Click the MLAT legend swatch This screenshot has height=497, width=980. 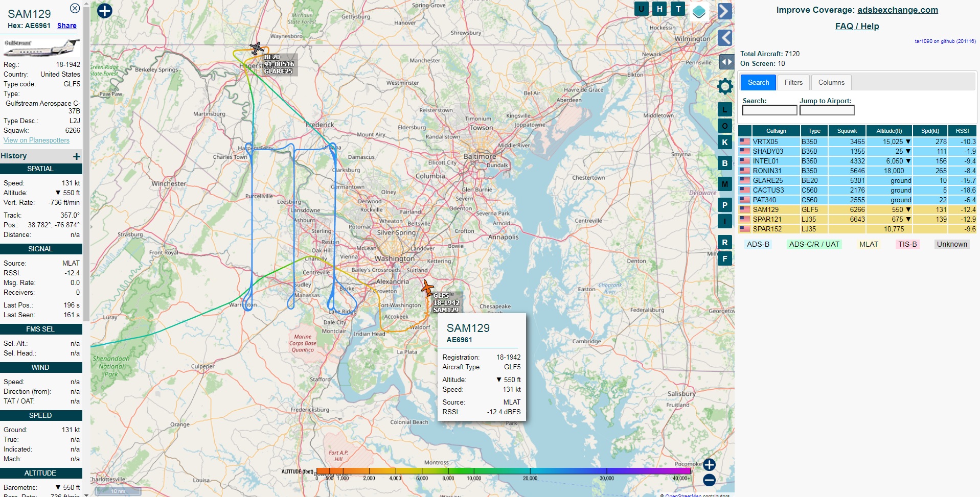tap(869, 244)
